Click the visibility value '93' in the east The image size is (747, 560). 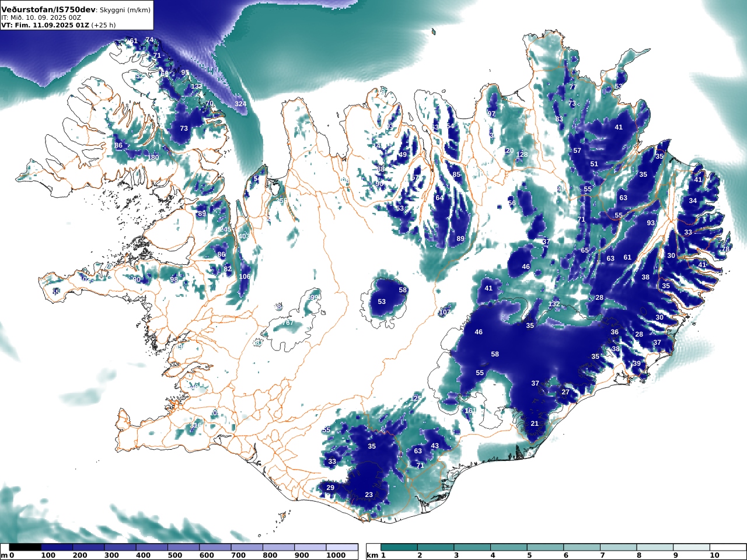pyautogui.click(x=651, y=223)
